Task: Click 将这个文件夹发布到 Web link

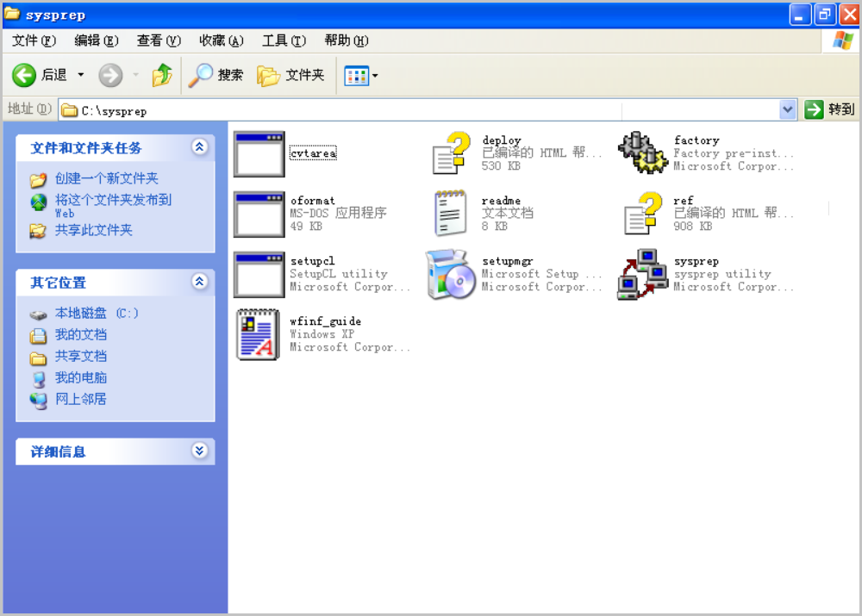Action: click(113, 206)
